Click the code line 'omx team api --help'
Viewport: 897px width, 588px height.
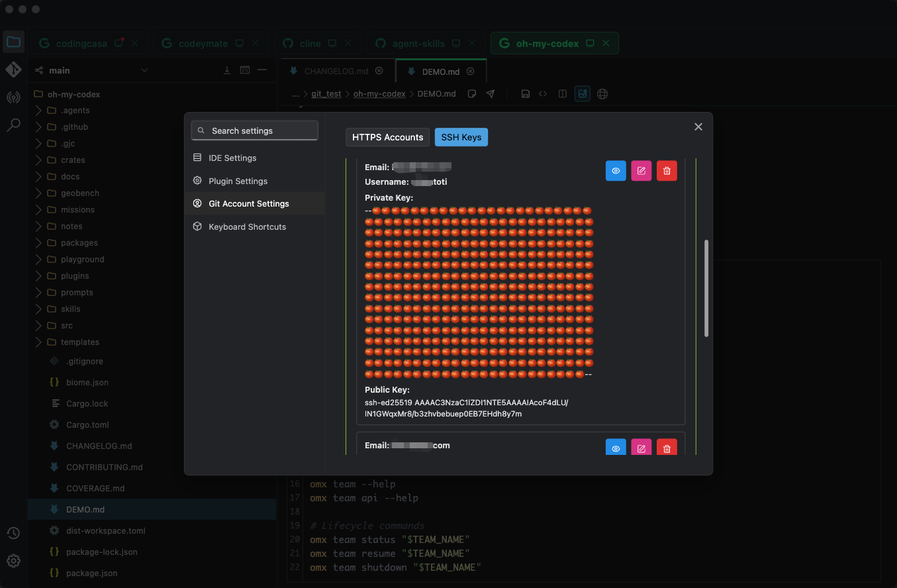(364, 498)
